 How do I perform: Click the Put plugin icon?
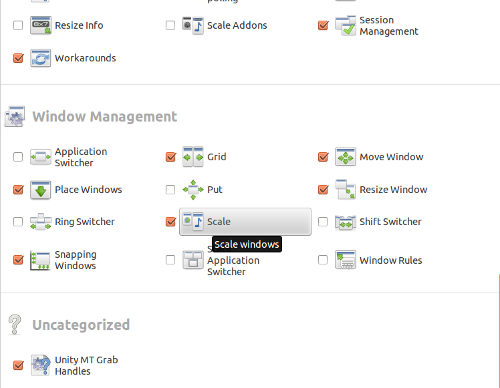pos(193,190)
